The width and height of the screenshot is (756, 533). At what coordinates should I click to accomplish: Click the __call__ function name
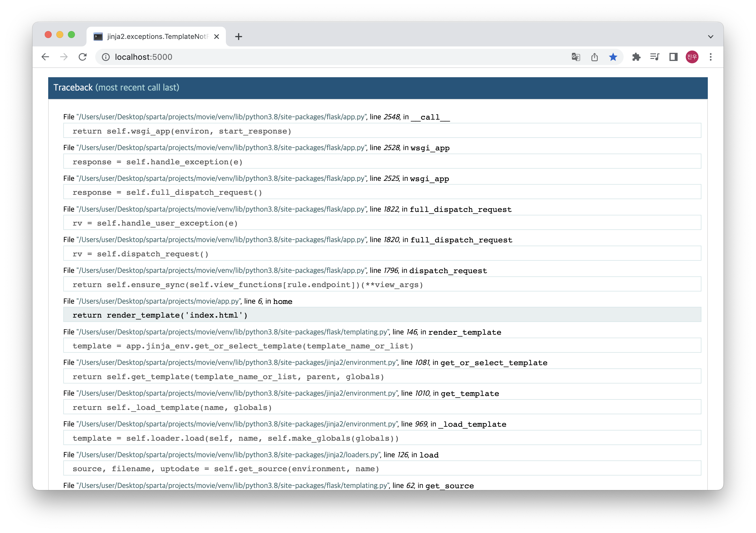click(430, 117)
